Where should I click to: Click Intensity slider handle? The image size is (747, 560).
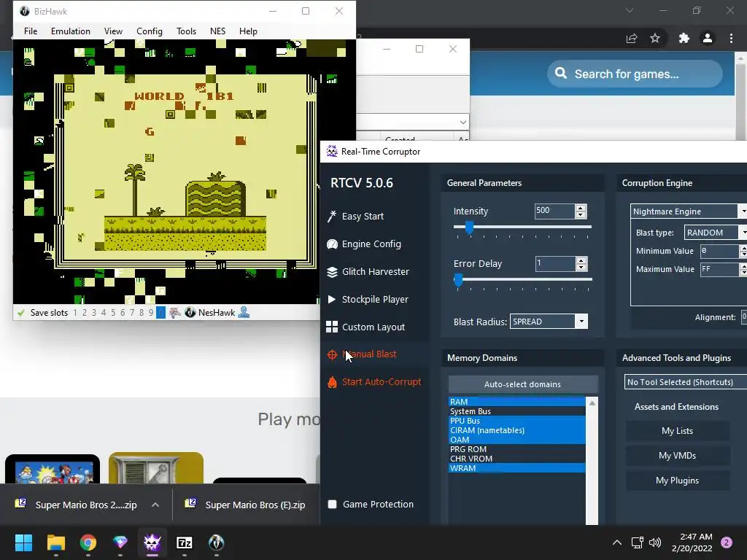tap(469, 227)
